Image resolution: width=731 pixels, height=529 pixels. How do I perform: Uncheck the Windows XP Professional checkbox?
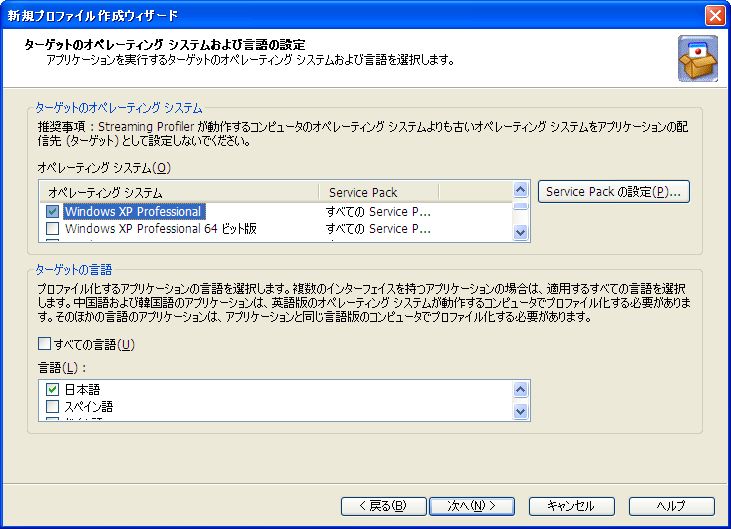click(x=53, y=212)
